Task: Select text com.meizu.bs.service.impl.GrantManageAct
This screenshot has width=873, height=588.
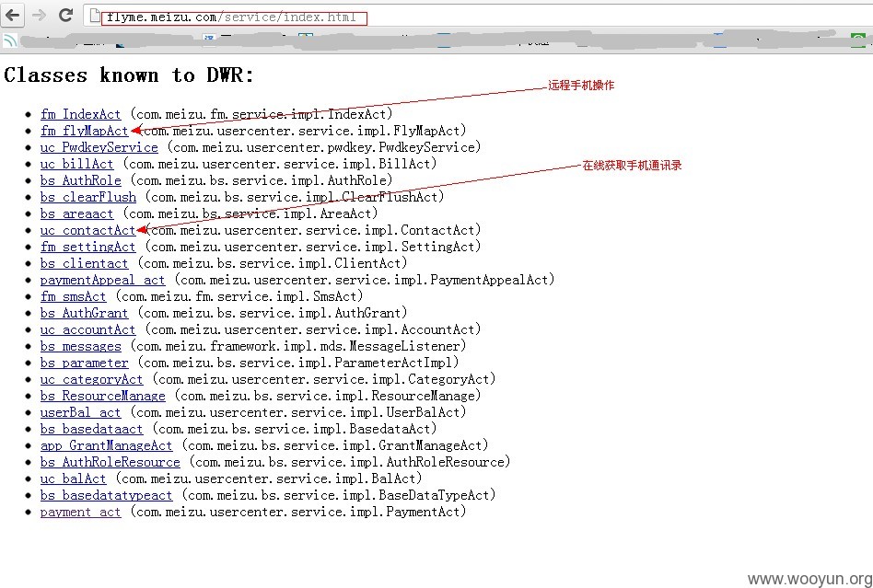Action: click(334, 445)
